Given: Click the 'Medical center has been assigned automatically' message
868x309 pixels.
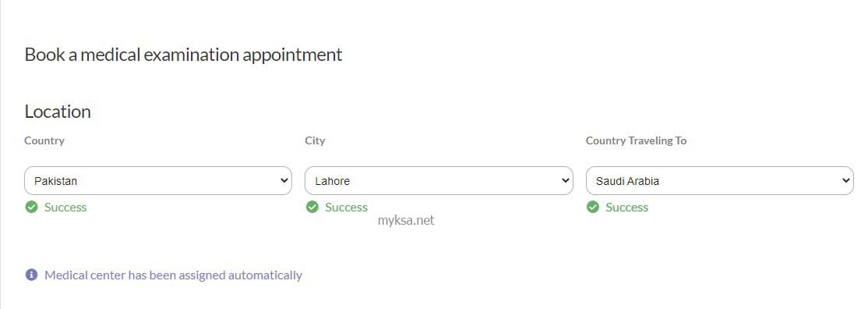Looking at the screenshot, I should (x=173, y=275).
